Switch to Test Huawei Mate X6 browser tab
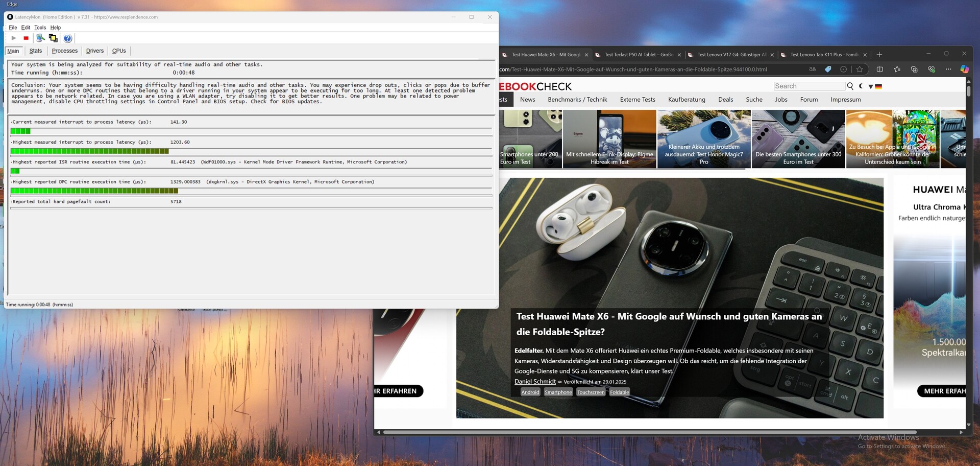Viewport: 980px width, 466px height. tap(546, 55)
